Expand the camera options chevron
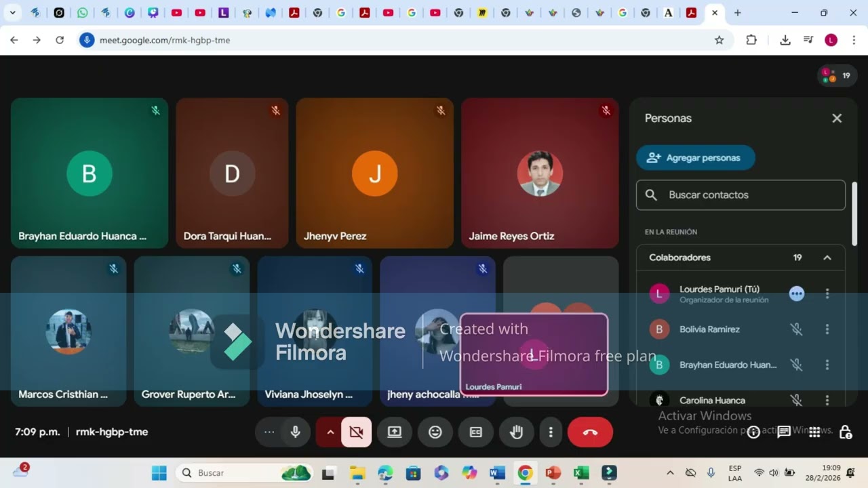The width and height of the screenshot is (868, 488). coord(330,432)
